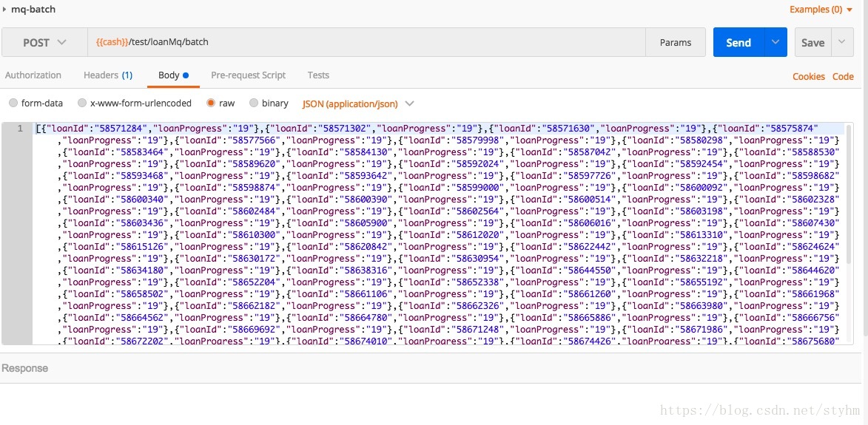Open the Examples (0) dropdown
The image size is (868, 425).
[x=821, y=10]
